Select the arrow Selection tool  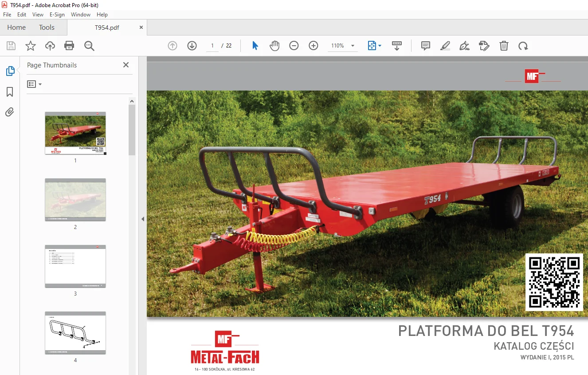click(x=255, y=46)
